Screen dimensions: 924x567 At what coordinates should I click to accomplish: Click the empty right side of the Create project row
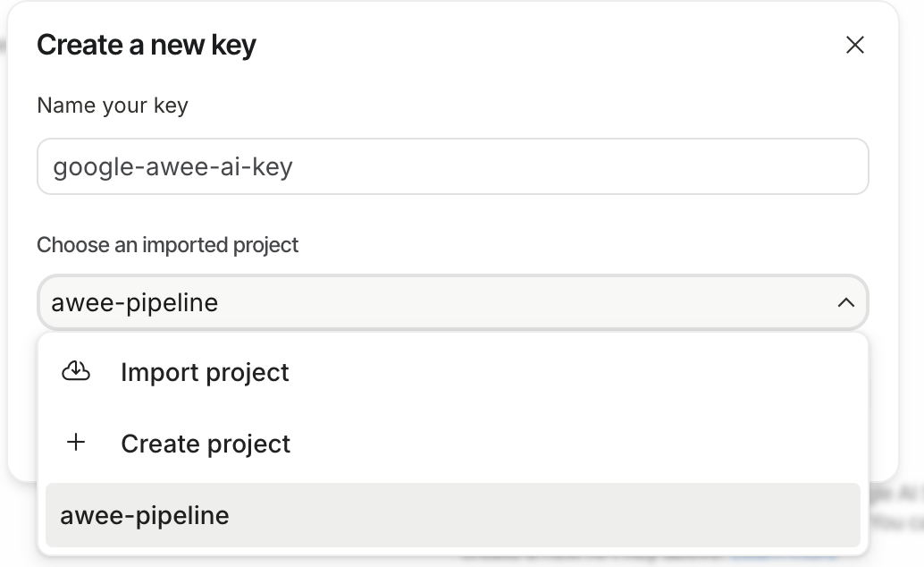tap(715, 444)
